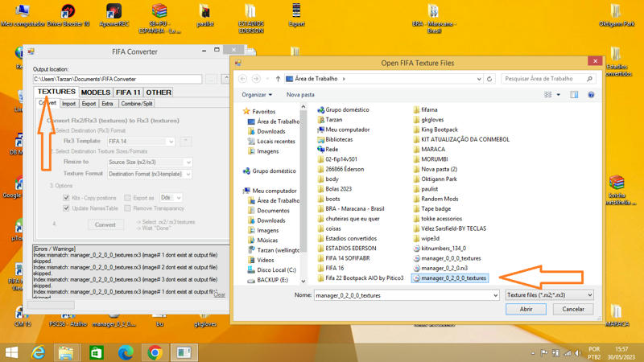
Task: Open the Driver Booster 10 desktop shortcut
Action: point(68,15)
